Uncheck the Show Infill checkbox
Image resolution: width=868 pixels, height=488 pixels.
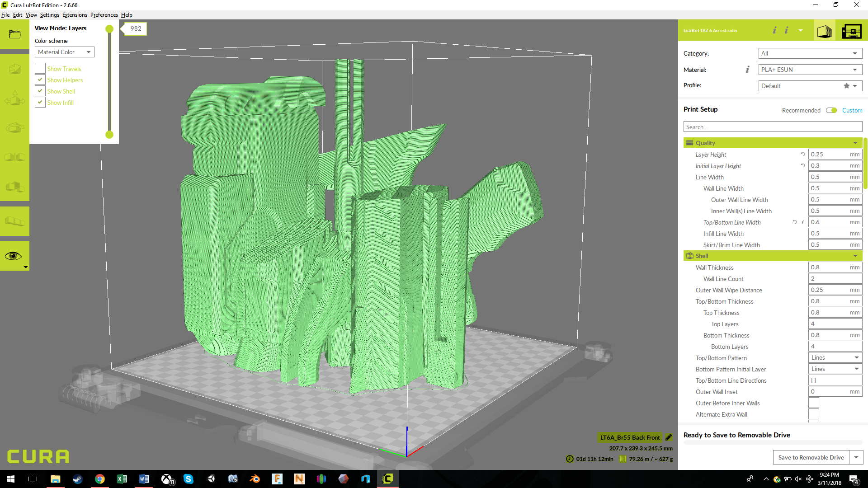(x=40, y=103)
